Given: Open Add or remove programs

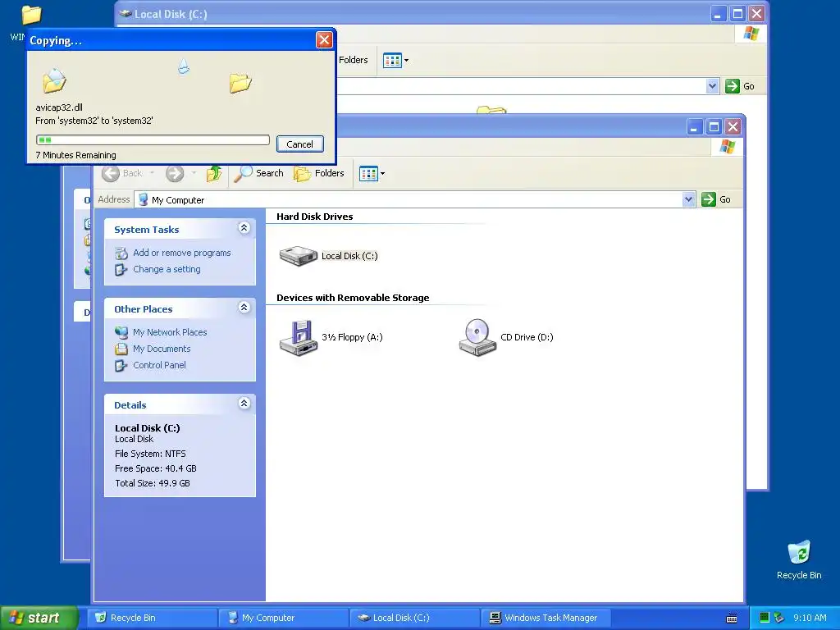Looking at the screenshot, I should click(x=181, y=253).
